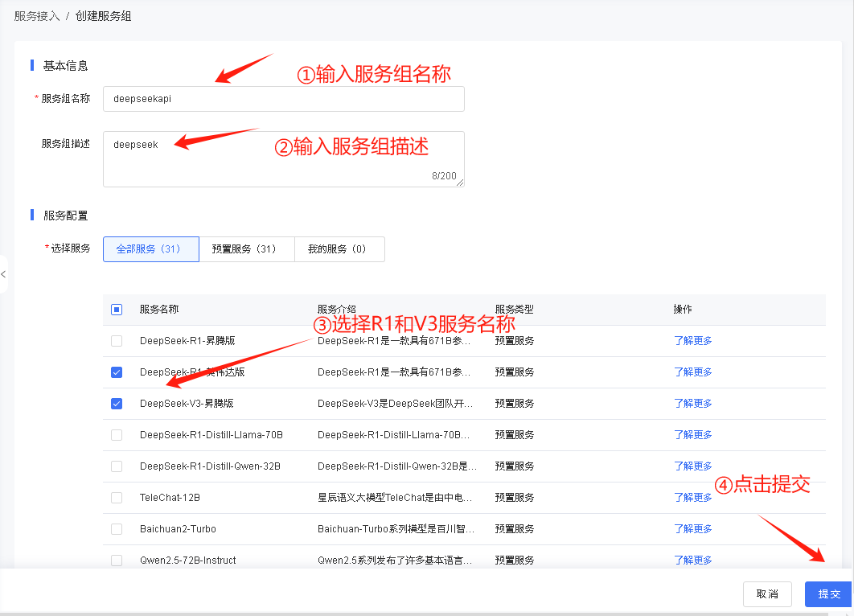Click the 取消 cancel button
Image resolution: width=854 pixels, height=616 pixels.
coord(767,593)
